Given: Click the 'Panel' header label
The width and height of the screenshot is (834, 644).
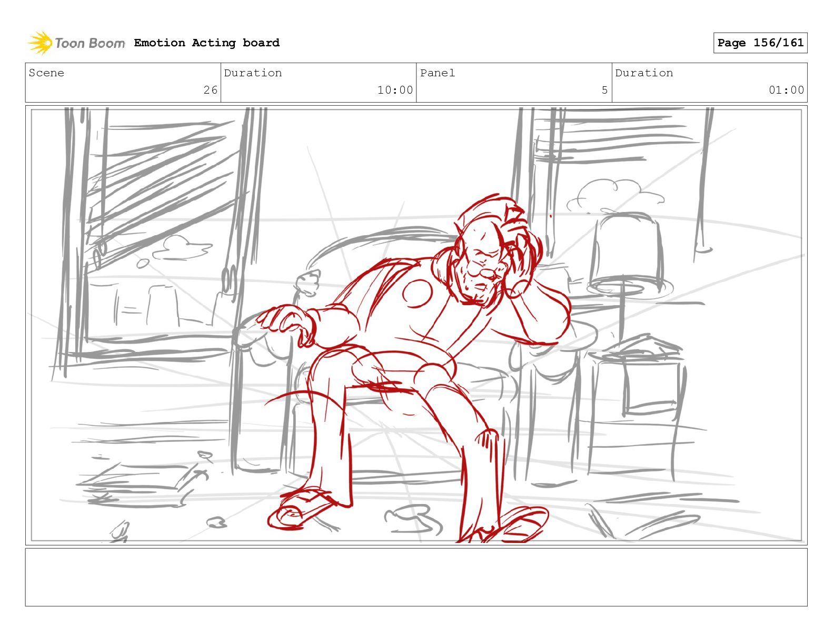Looking at the screenshot, I should click(x=438, y=73).
